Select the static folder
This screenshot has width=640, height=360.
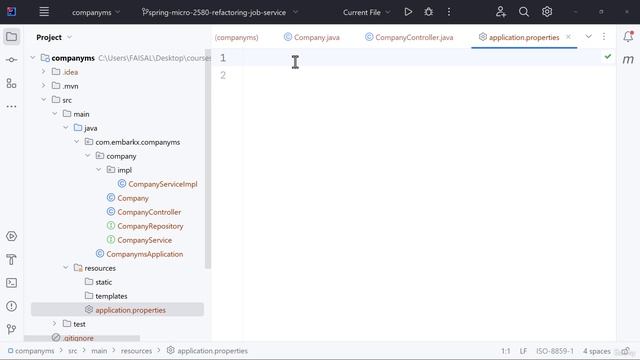tap(103, 282)
